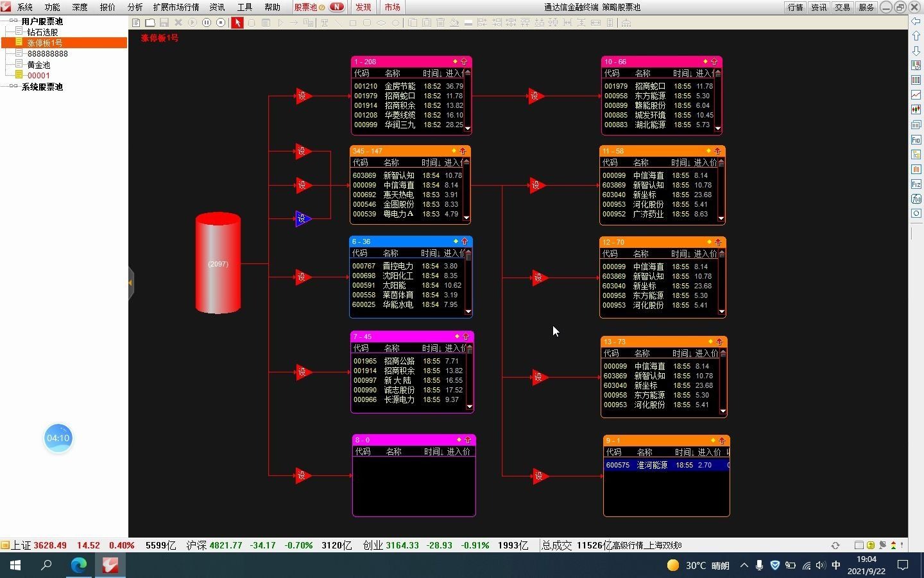Open the 功能 menu

coord(53,7)
